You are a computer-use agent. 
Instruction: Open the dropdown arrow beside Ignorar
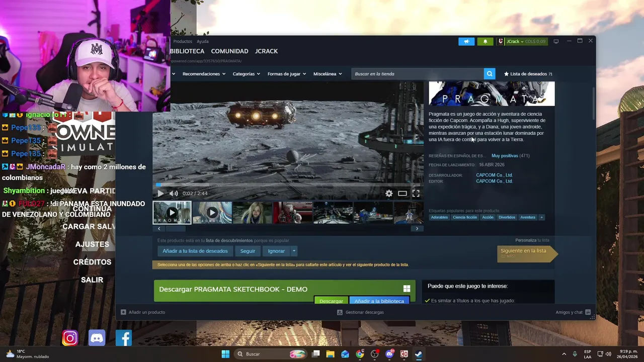[x=294, y=251]
